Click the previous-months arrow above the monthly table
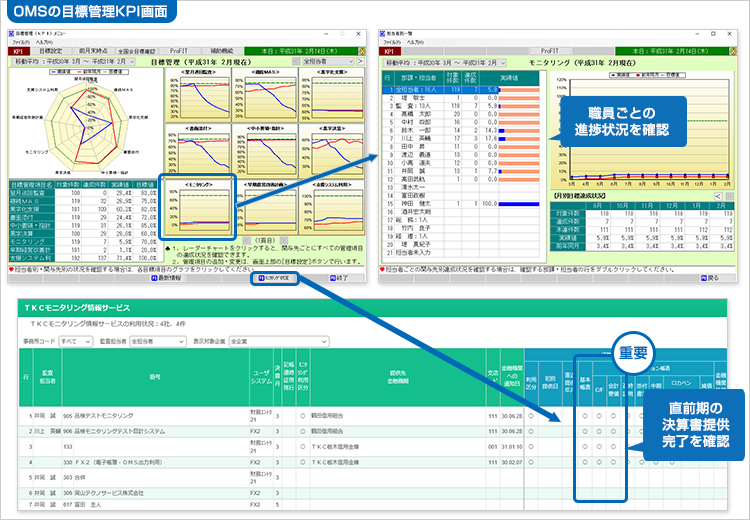750x520 pixels. point(718,197)
